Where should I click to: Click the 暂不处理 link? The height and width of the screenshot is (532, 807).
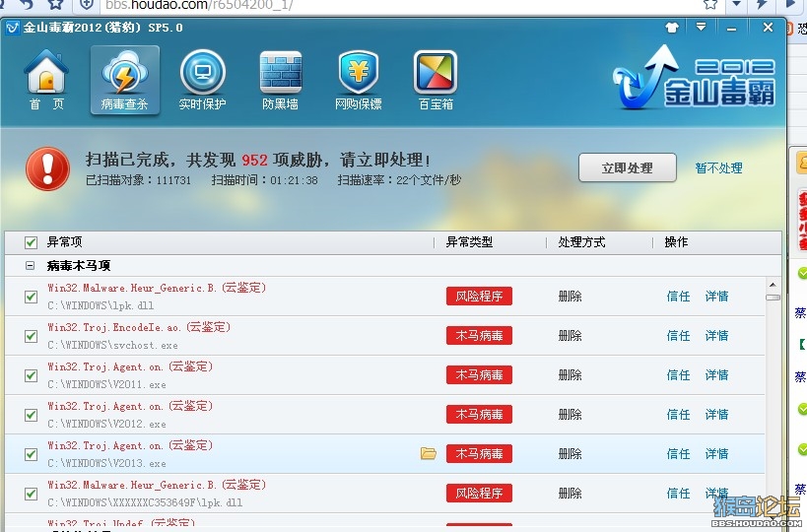tap(719, 167)
